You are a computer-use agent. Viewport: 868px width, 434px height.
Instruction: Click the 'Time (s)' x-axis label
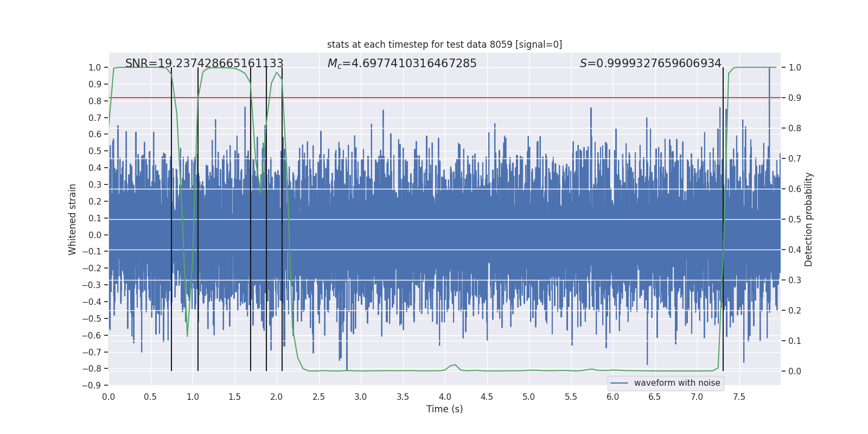point(444,409)
